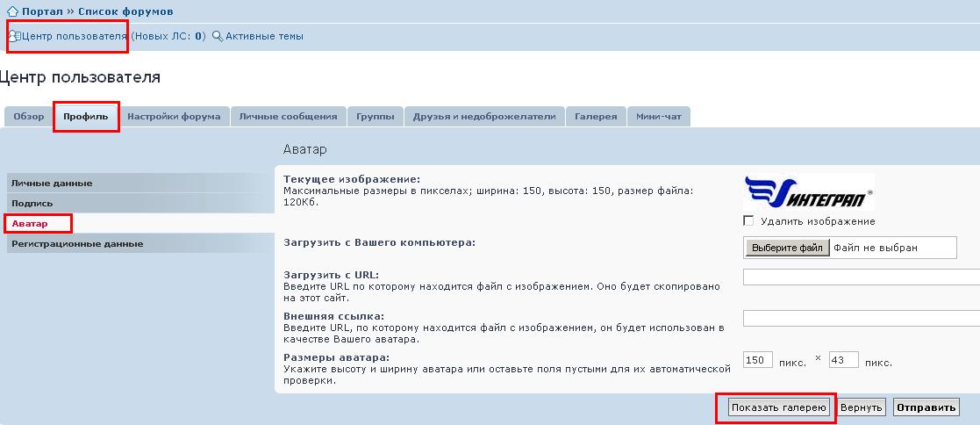
Task: Click the Показать галерею button
Action: click(x=777, y=408)
